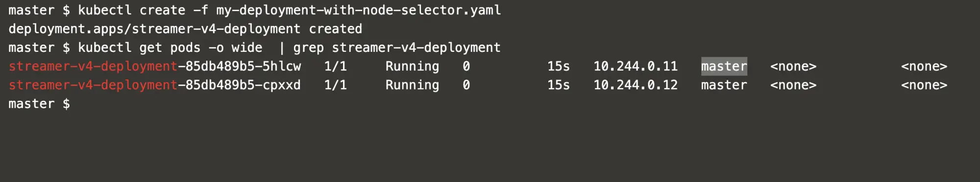
Task: Click the Running status of the first pod
Action: [412, 67]
